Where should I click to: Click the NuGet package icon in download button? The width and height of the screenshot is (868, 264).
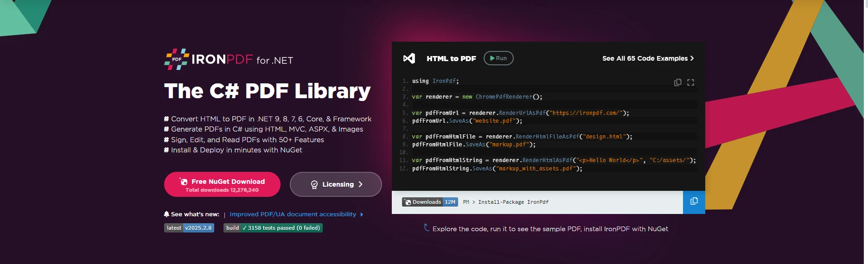point(184,182)
